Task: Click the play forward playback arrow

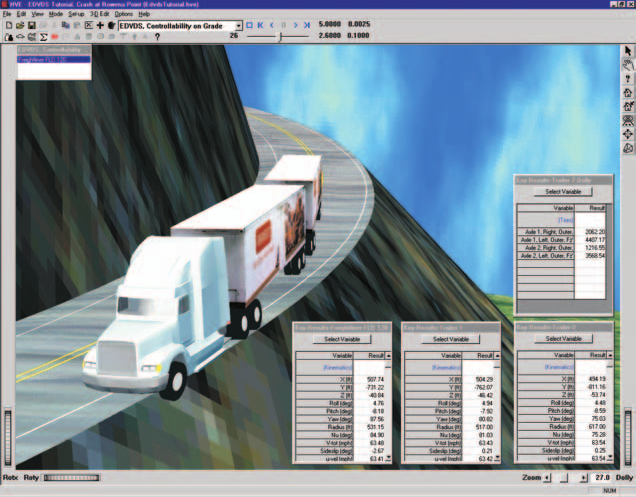Action: [x=295, y=25]
